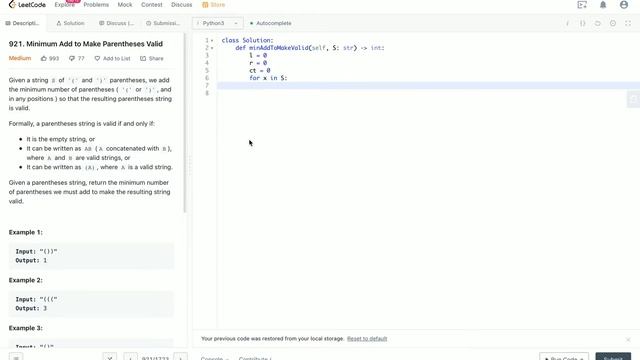Click the Example 1 code block
The height and width of the screenshot is (360, 640).
click(91, 256)
